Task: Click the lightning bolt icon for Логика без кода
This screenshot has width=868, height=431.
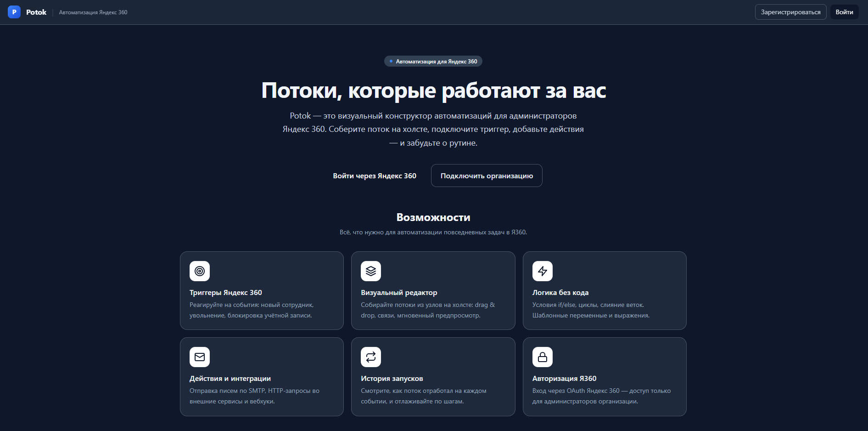Action: coord(543,271)
